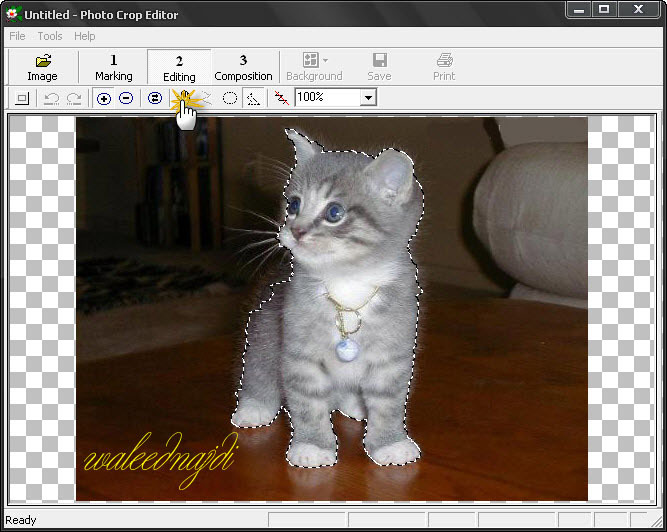
Task: Click the zoom in magnifier icon
Action: 104,98
